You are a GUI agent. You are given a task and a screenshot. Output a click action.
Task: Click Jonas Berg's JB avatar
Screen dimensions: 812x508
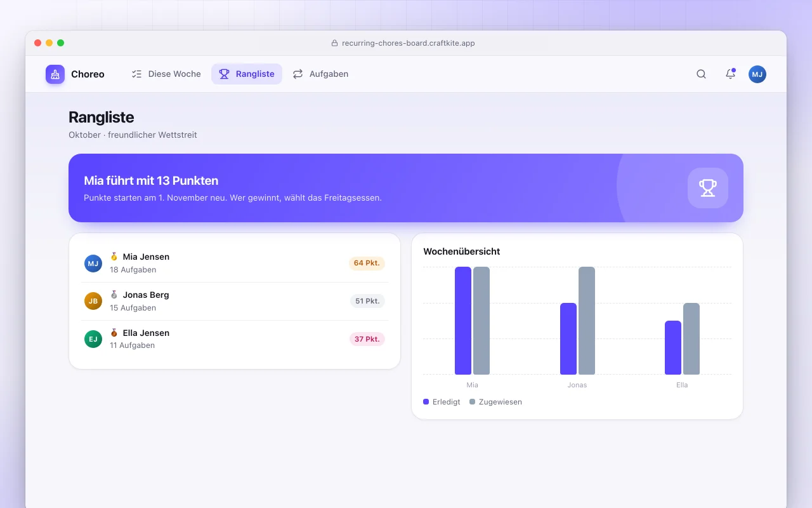(x=93, y=301)
